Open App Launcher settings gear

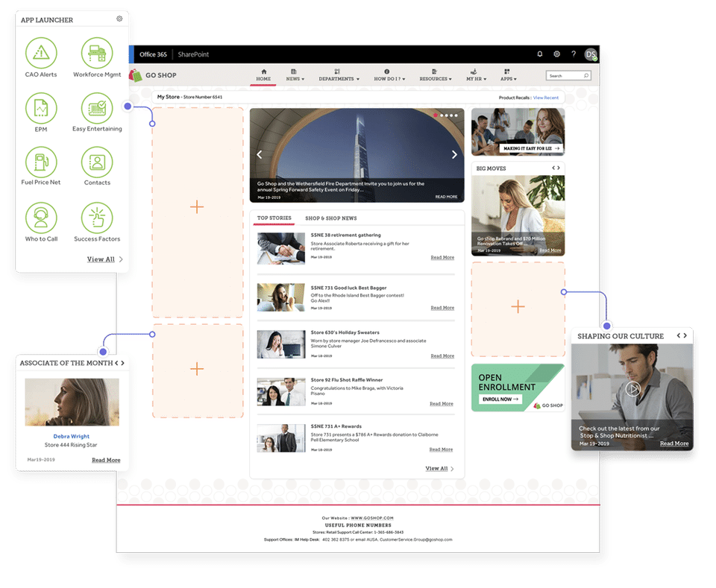pos(119,19)
